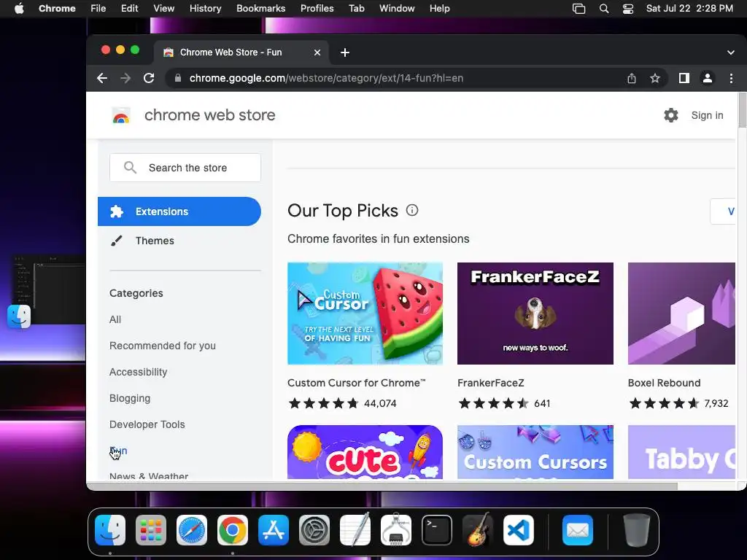Open the Apple menu
The image size is (747, 560).
click(19, 9)
